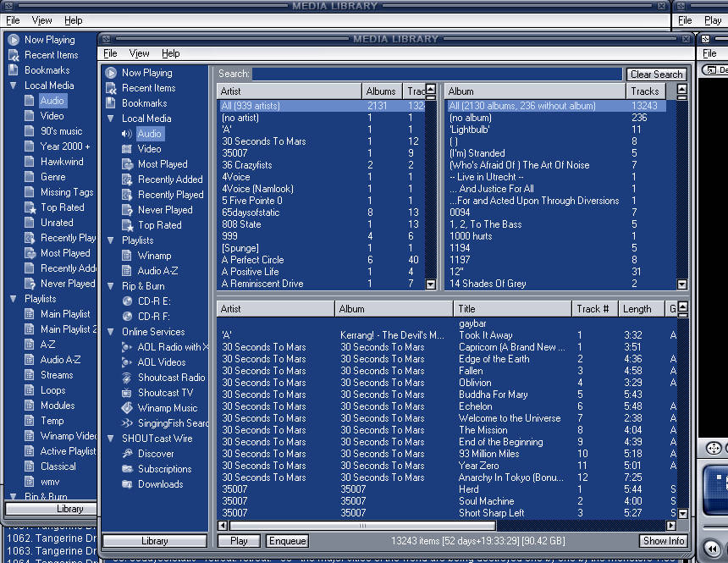728x563 pixels.
Task: Click the track list horizontal scrollbar thumb
Action: click(x=362, y=526)
